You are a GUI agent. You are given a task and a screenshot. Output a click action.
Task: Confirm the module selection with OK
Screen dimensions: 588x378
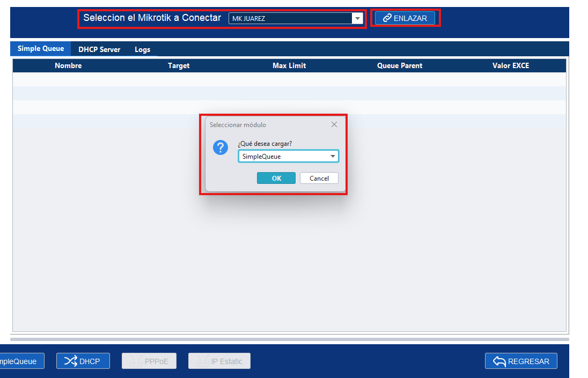(x=276, y=178)
